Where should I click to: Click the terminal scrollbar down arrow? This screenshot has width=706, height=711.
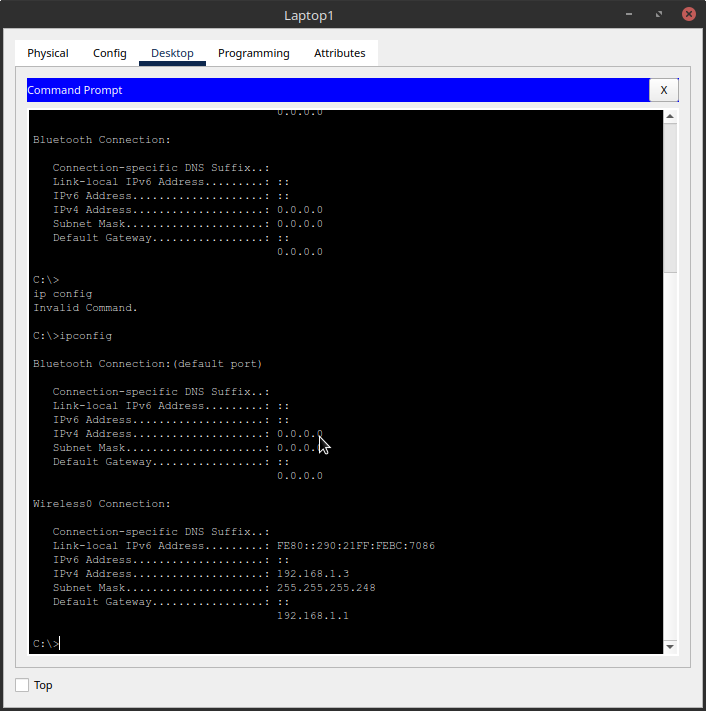[671, 647]
